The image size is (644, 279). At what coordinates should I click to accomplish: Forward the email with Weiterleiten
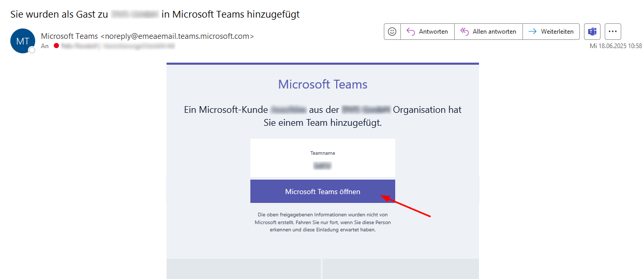coord(551,32)
